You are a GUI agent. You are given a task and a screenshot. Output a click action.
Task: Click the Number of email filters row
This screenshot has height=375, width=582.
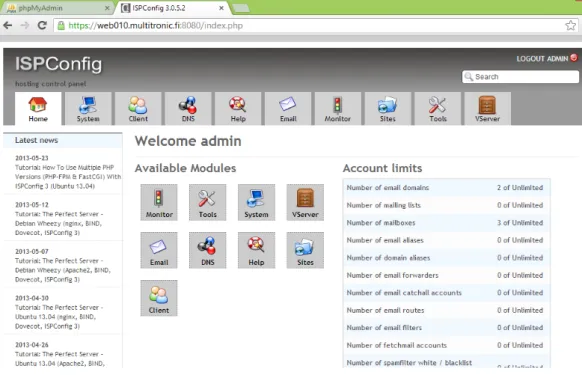coord(447,327)
